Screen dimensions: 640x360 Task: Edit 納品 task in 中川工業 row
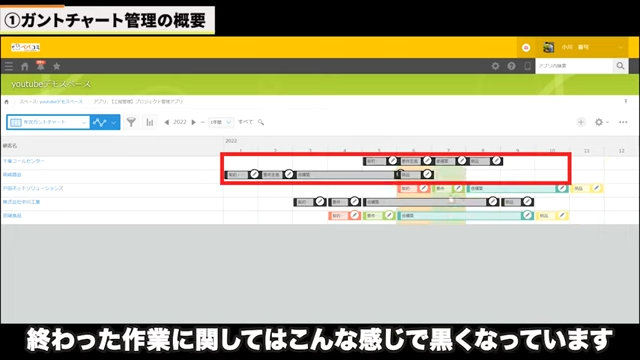(x=527, y=202)
